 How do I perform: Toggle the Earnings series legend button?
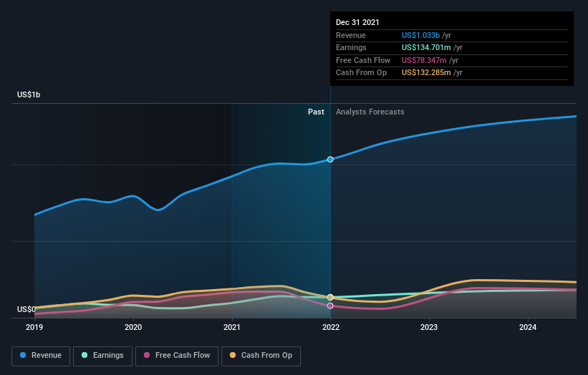[102, 356]
